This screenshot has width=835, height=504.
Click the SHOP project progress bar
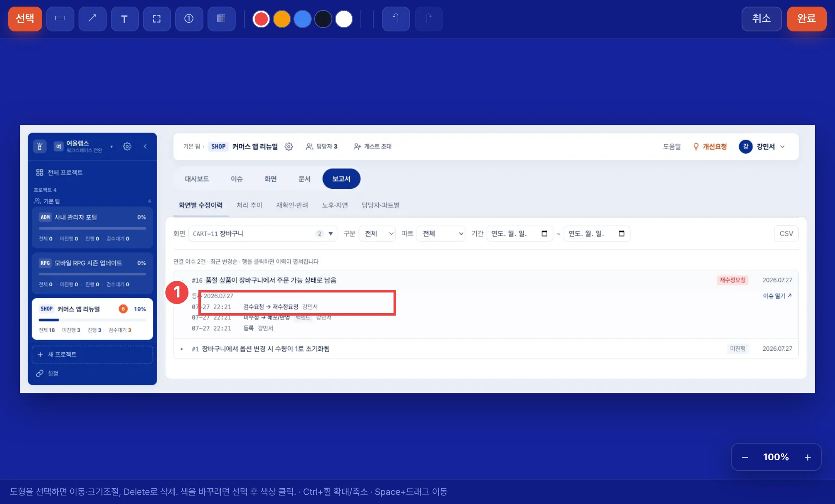click(x=92, y=320)
